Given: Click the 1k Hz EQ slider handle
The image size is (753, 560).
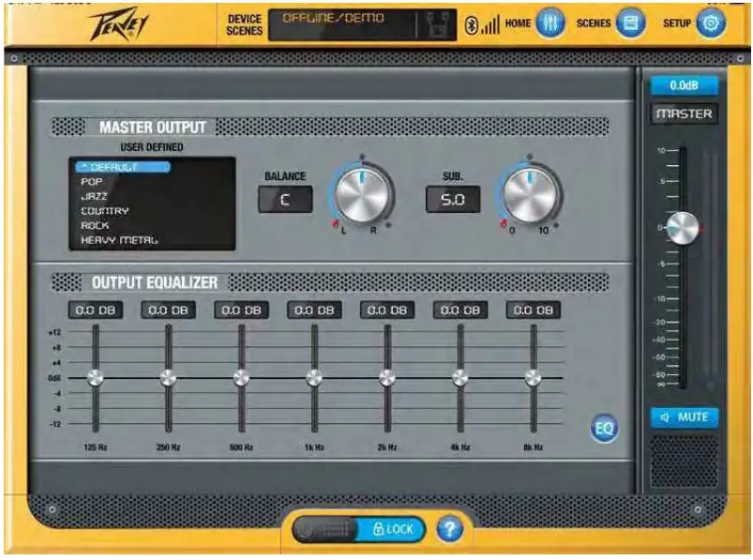Looking at the screenshot, I should (x=314, y=378).
